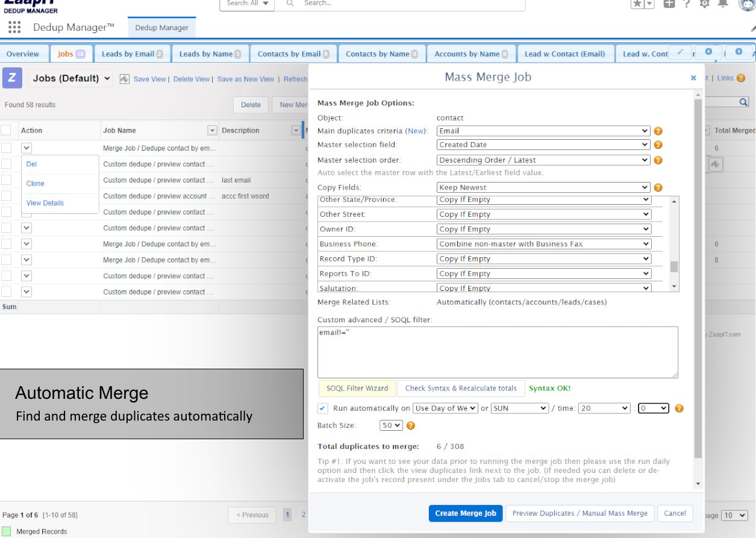Click the Create Merge Job button

point(465,514)
